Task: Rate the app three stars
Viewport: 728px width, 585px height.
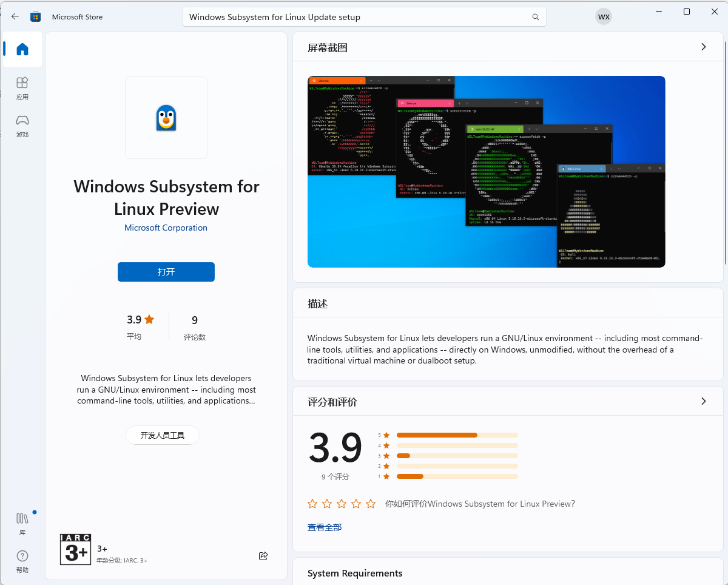Action: [x=342, y=504]
